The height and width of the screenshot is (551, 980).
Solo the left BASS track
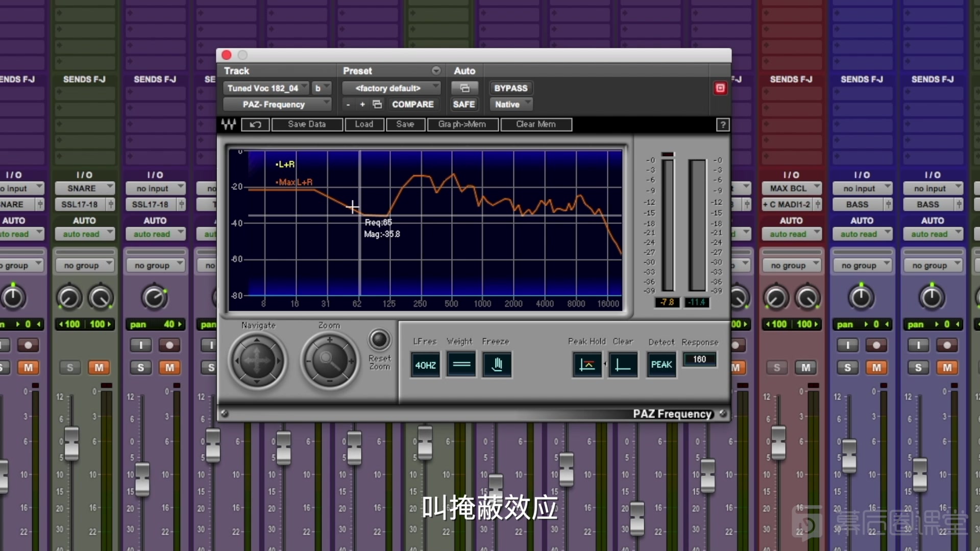pos(848,367)
